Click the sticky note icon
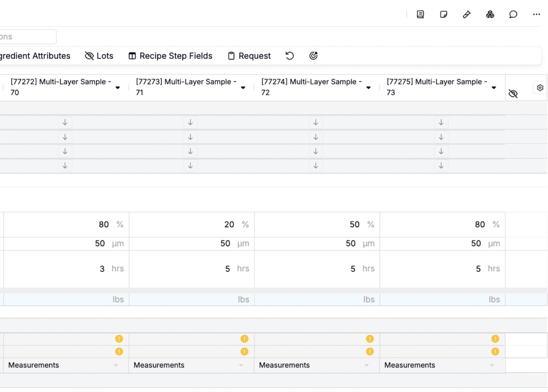 coord(444,14)
